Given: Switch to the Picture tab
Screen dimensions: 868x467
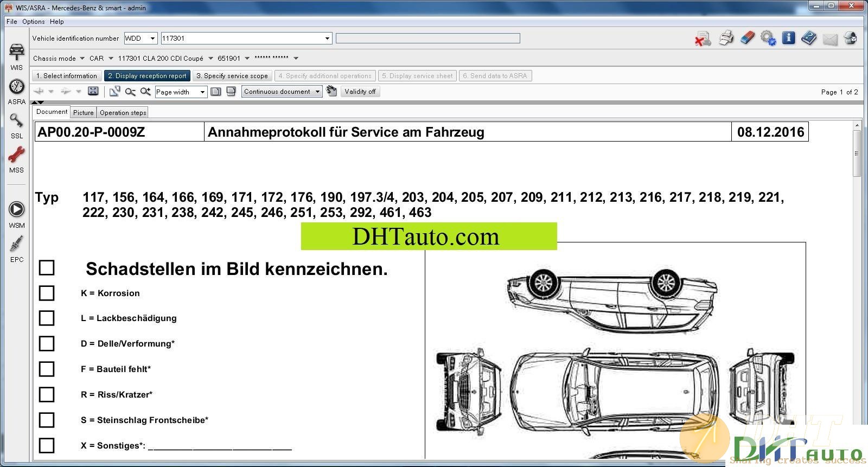Looking at the screenshot, I should (x=84, y=113).
